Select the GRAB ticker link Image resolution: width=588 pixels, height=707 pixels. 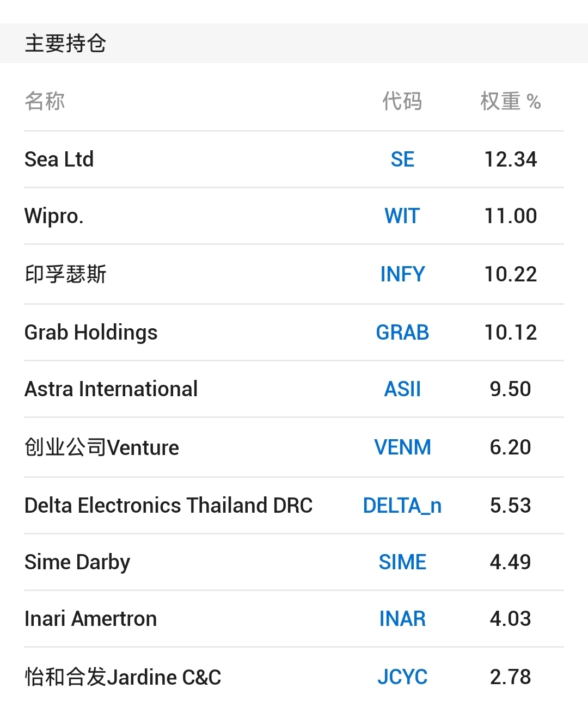click(402, 333)
